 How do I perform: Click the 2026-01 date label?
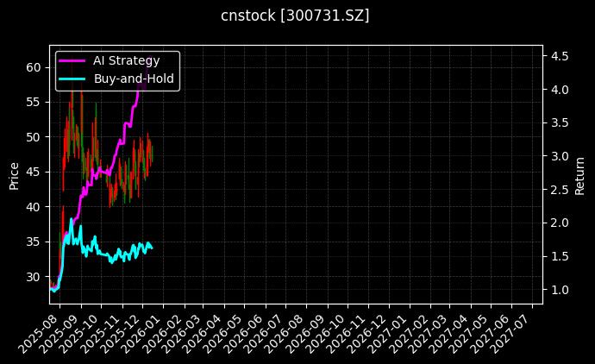[143, 333]
